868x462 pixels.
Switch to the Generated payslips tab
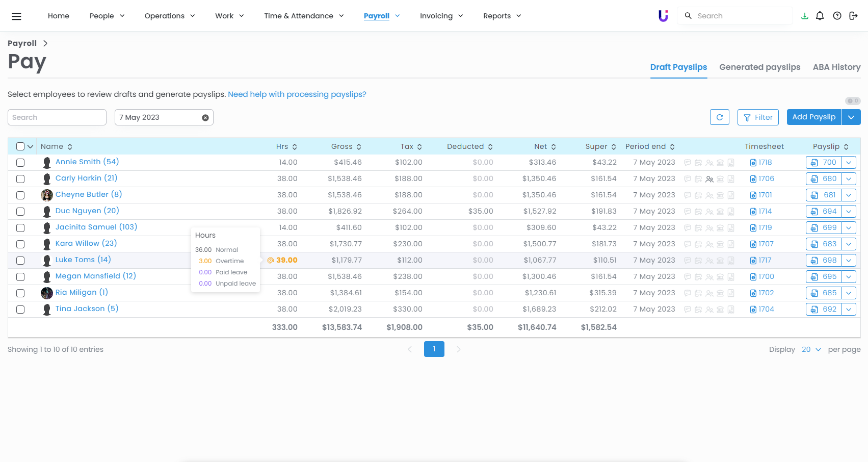759,67
